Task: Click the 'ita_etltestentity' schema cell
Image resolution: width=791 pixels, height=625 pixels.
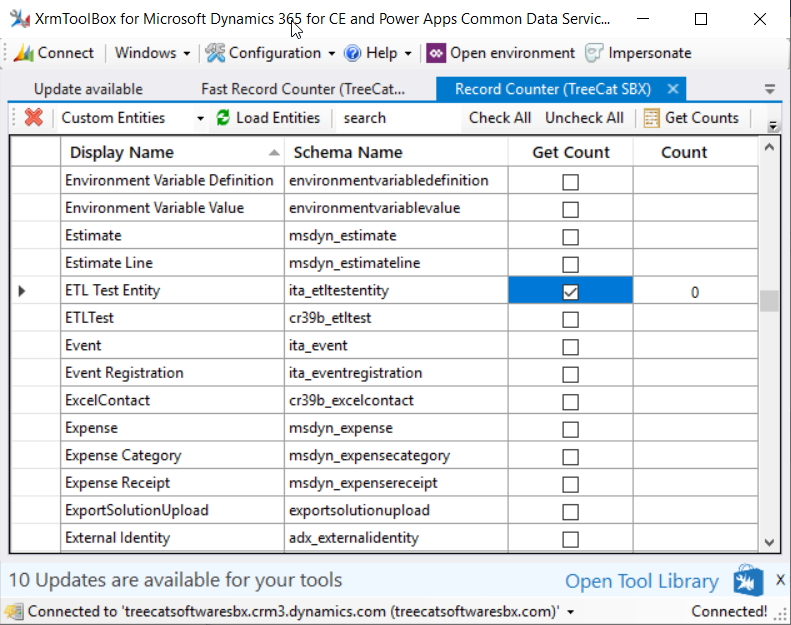Action: click(x=396, y=291)
